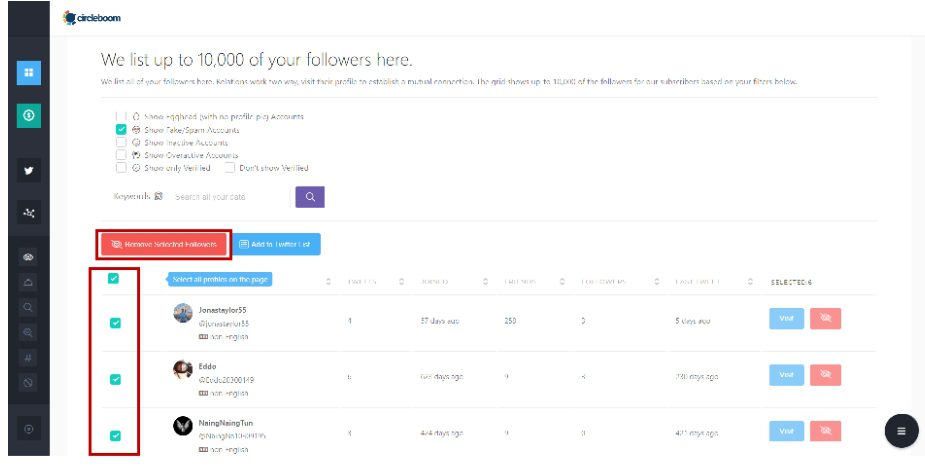This screenshot has height=467, width=925.
Task: Click the teal info icon in sidebar
Action: point(28,115)
